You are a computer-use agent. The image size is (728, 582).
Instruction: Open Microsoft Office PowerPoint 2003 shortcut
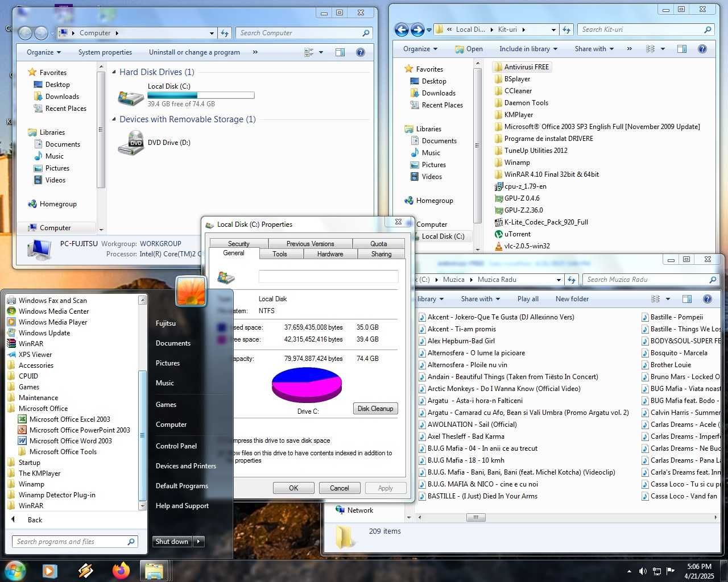tap(74, 430)
